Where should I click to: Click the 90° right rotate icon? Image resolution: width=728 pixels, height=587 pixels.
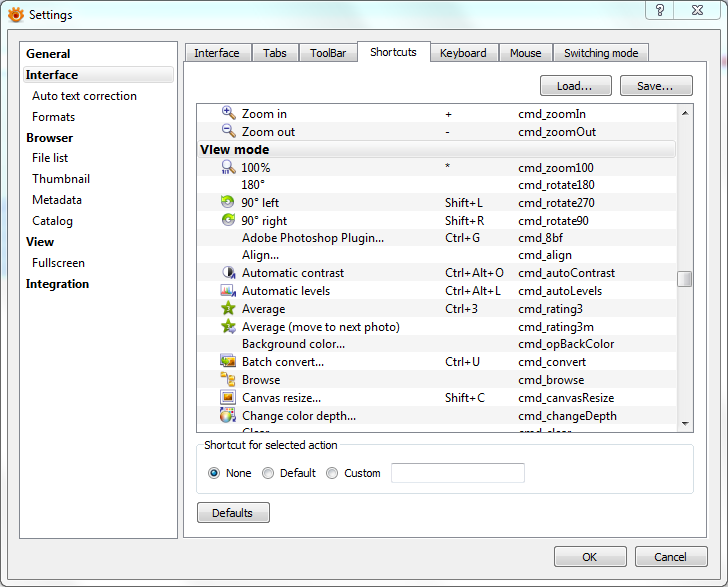pyautogui.click(x=228, y=221)
